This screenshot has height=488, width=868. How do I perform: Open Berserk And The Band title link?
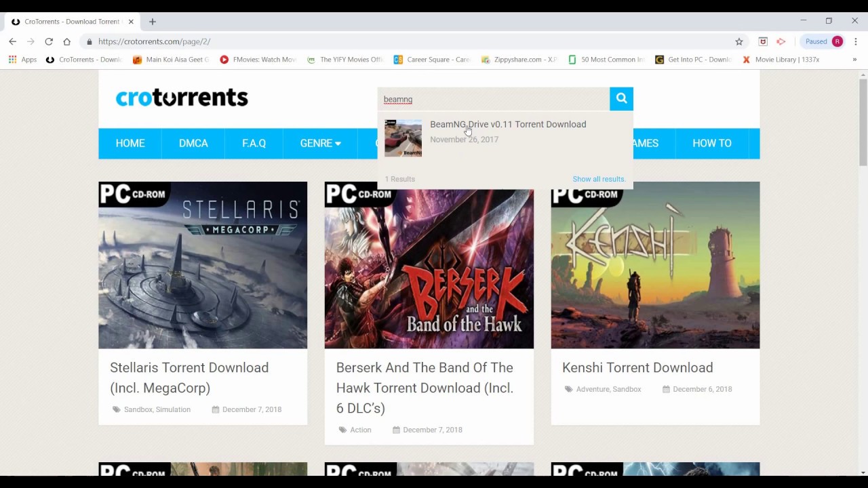click(x=425, y=388)
